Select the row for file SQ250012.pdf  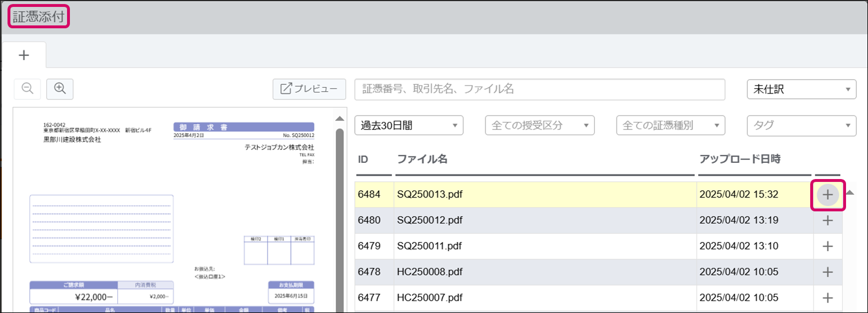(520, 221)
